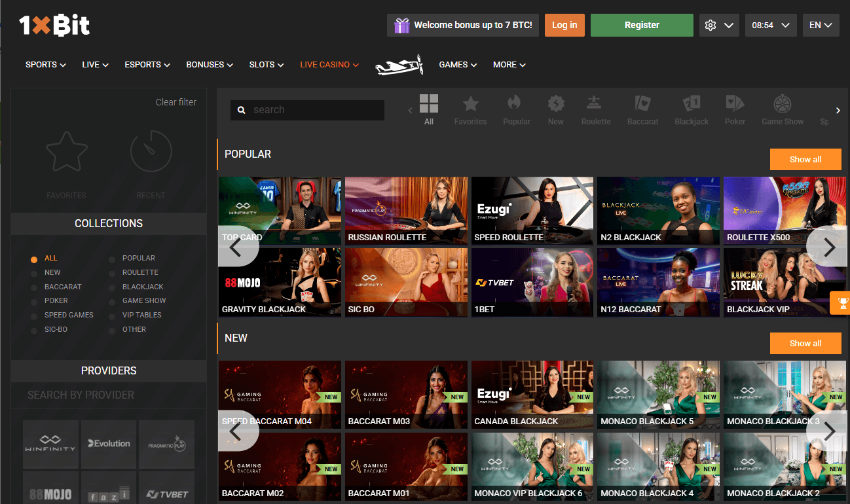Click the SEARCH BY PROVIDER field
This screenshot has width=850, height=504.
click(x=109, y=395)
